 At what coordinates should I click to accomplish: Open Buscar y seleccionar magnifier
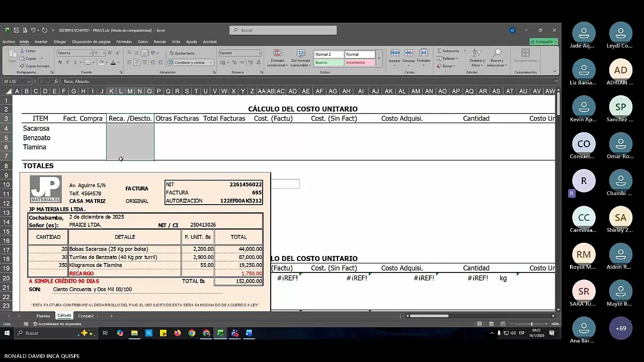pyautogui.click(x=497, y=58)
